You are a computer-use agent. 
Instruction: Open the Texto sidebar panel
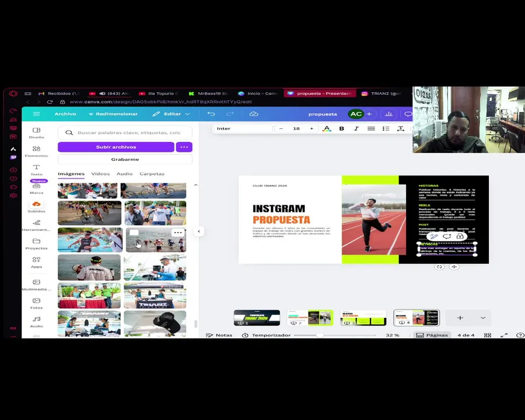click(37, 170)
